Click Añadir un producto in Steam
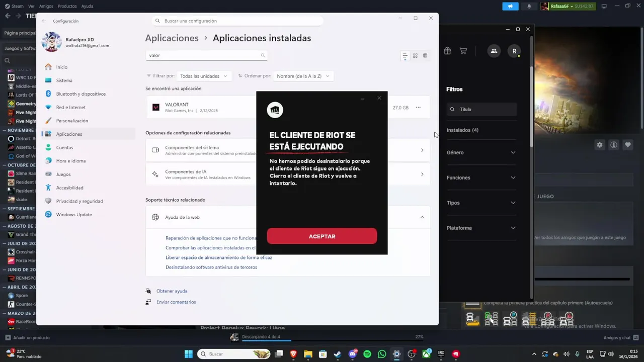 pos(27,338)
